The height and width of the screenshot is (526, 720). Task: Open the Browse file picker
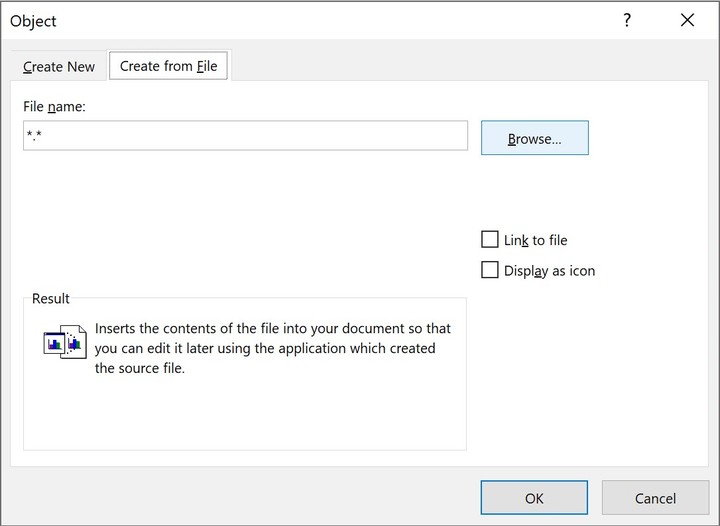534,139
